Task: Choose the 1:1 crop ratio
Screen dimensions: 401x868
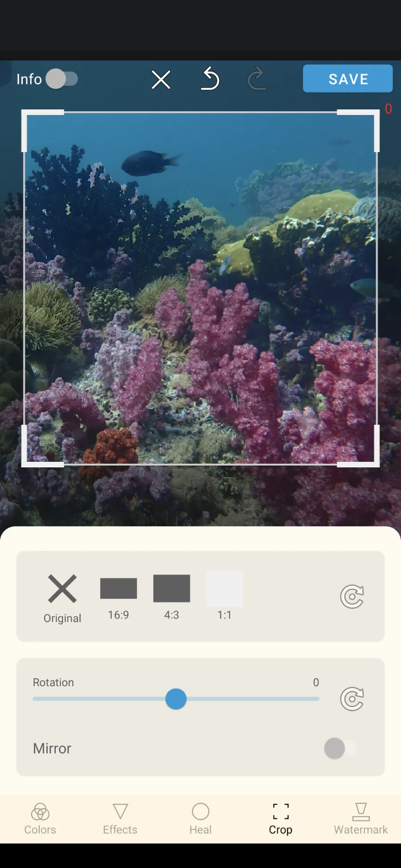Action: point(225,596)
